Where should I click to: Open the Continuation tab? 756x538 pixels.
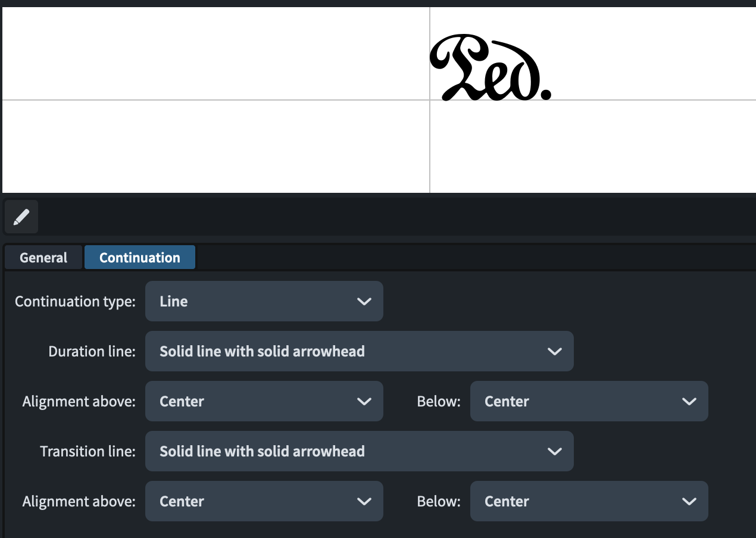pyautogui.click(x=140, y=258)
